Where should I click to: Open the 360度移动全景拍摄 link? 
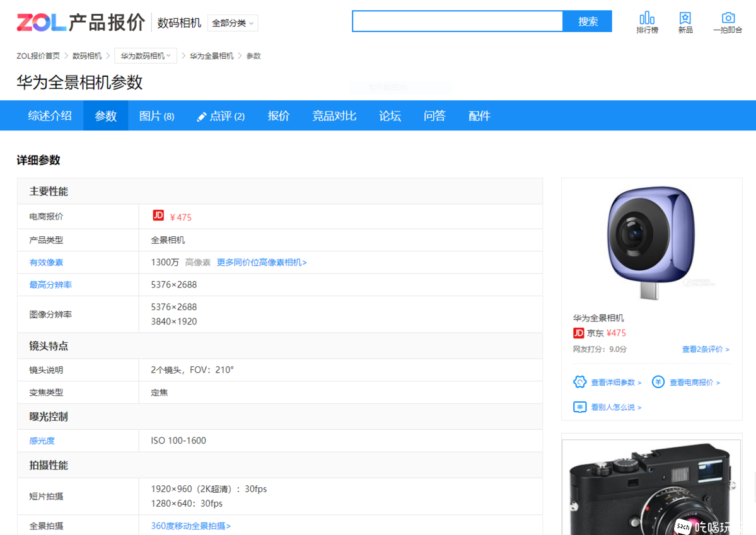point(191,526)
